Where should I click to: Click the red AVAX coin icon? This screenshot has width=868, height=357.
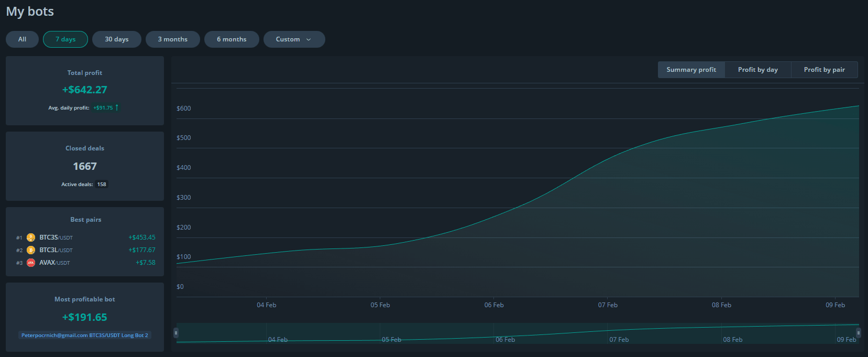pos(31,263)
